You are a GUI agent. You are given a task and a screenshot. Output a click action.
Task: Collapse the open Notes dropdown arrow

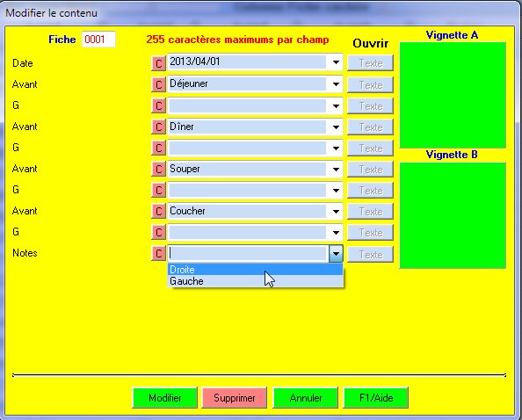(336, 254)
